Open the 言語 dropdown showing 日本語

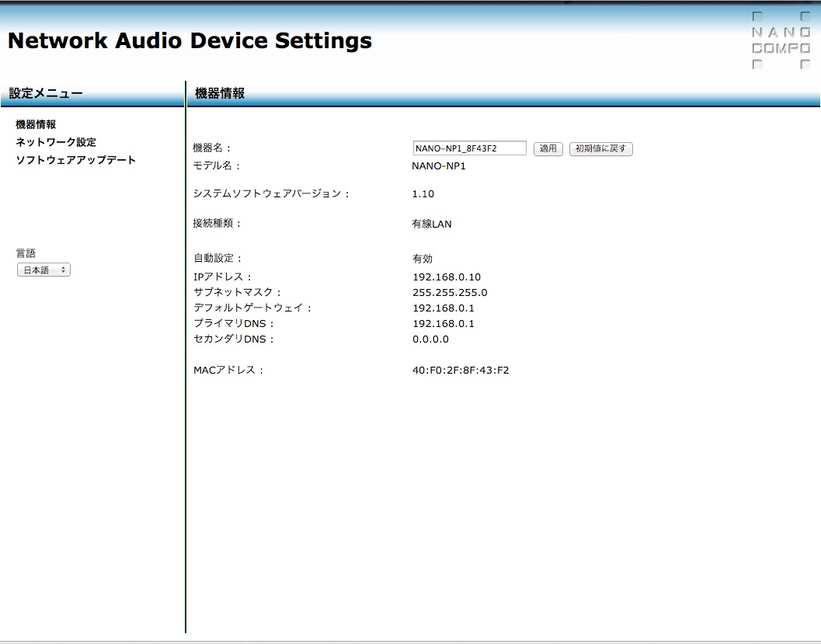[43, 270]
